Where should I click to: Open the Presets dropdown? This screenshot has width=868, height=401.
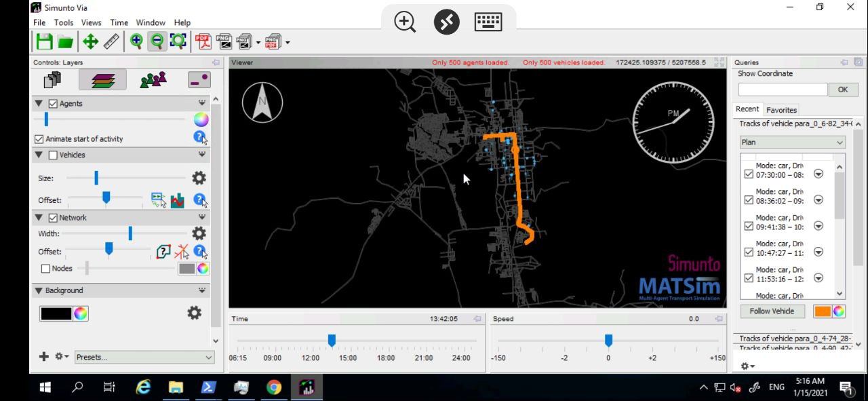click(x=144, y=357)
